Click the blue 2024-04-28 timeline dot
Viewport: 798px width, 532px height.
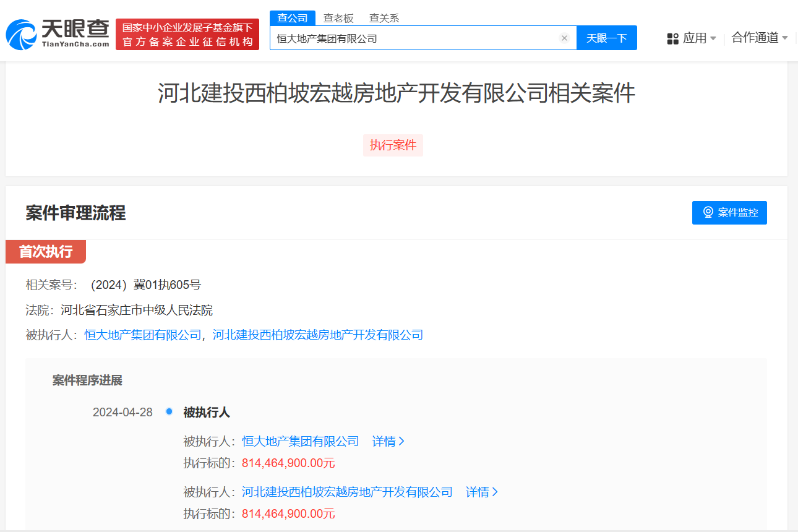[x=169, y=412]
